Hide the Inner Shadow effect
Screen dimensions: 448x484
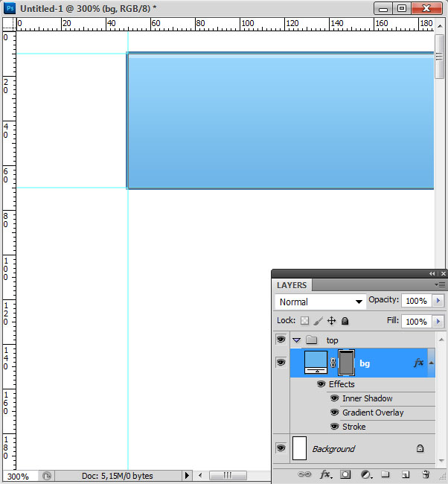[334, 398]
